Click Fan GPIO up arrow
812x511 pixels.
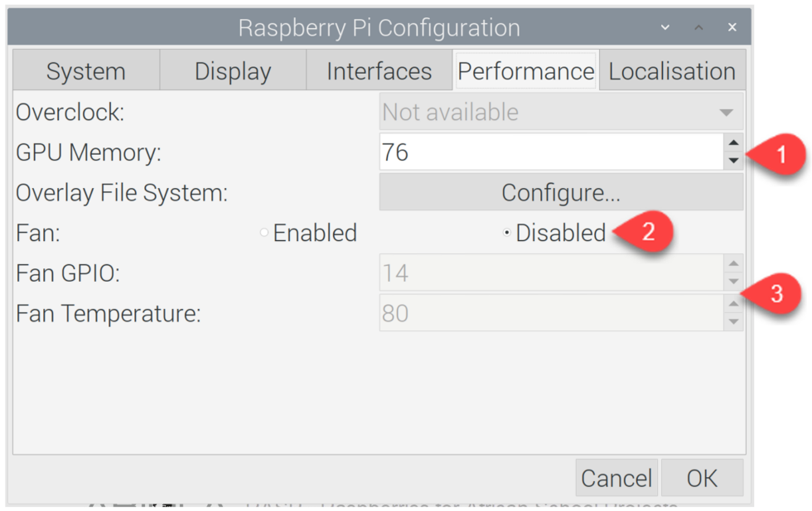pos(733,263)
